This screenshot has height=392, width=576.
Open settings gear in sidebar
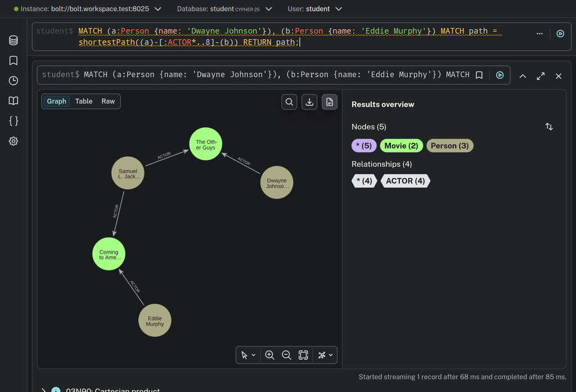[13, 141]
